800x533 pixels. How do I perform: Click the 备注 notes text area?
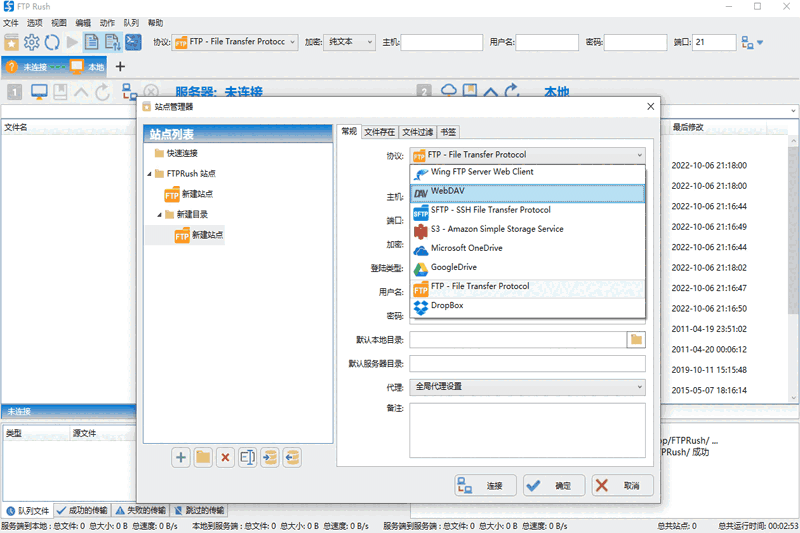(x=528, y=430)
